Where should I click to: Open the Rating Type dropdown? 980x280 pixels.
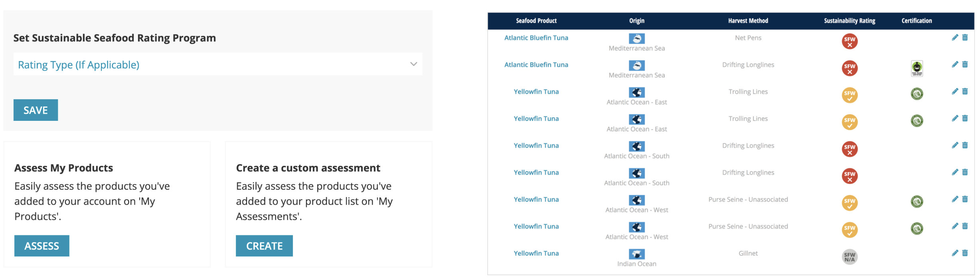click(x=217, y=64)
